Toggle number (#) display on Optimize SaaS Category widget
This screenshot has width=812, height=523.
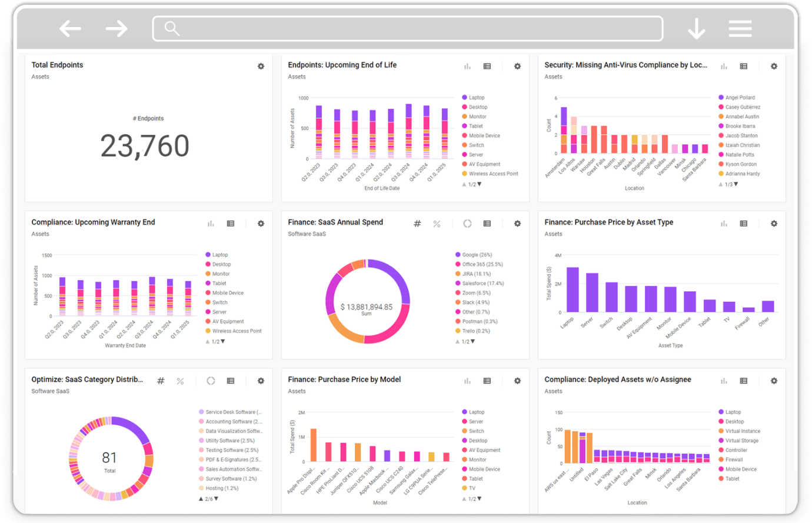tap(161, 381)
